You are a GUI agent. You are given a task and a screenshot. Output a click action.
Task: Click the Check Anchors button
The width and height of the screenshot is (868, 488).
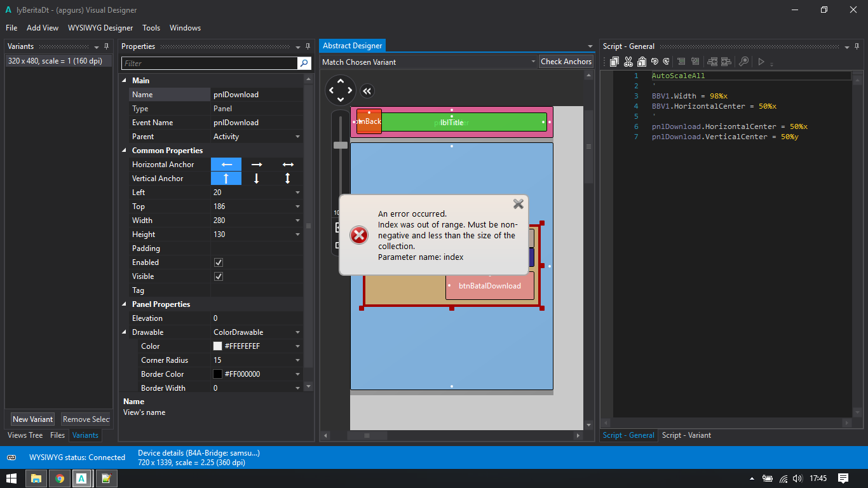(566, 62)
